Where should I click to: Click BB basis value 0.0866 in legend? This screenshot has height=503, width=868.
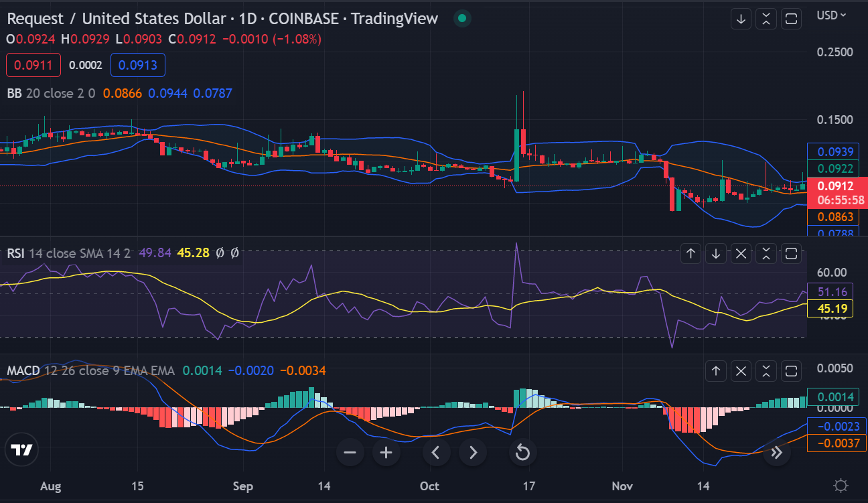pos(123,93)
